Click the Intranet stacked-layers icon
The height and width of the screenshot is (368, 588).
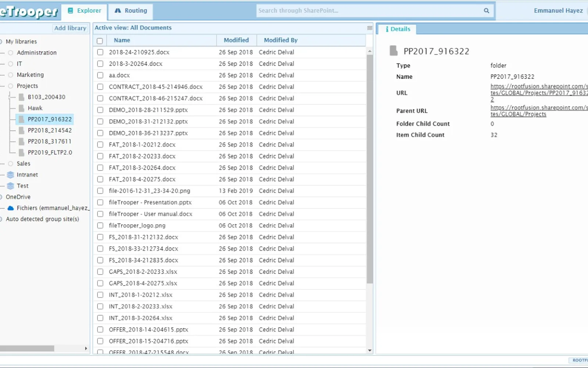pos(11,175)
